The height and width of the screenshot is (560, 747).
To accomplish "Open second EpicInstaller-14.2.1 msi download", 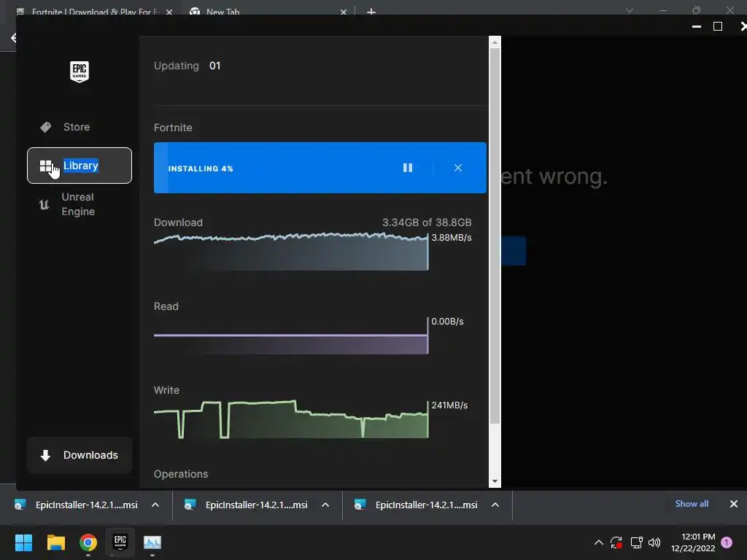I will pos(247,505).
